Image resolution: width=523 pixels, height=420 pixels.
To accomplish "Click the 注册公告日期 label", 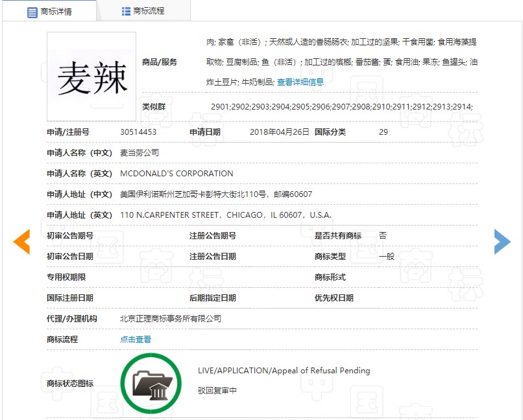I will (213, 257).
